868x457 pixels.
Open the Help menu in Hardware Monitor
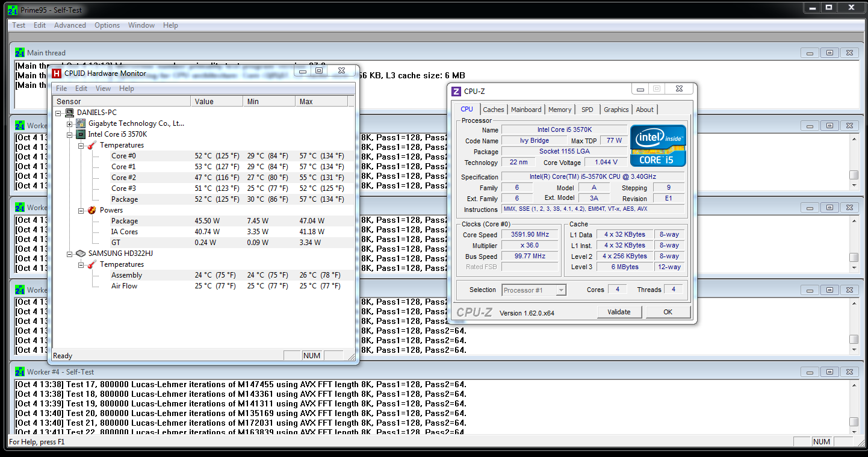click(126, 89)
